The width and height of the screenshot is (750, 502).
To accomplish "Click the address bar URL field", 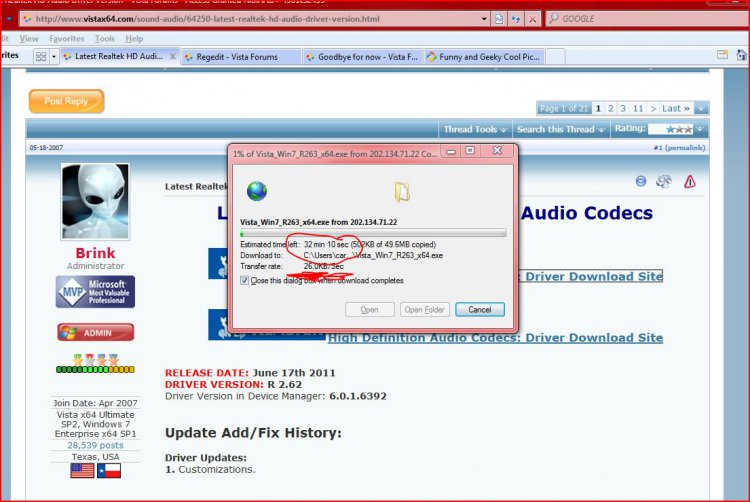I will [x=256, y=19].
